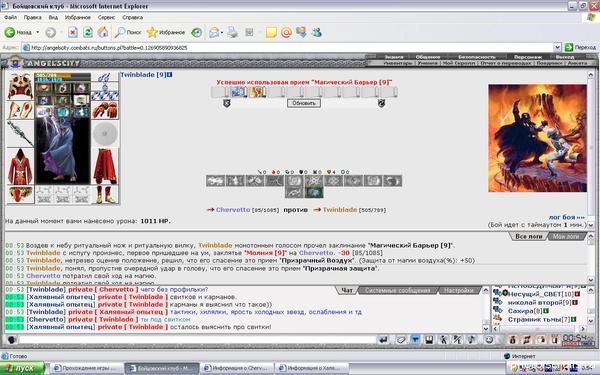Image resolution: width=600 pixels, height=375 pixels.
Task: Open the Поиск search toolbar button
Action: (129, 33)
